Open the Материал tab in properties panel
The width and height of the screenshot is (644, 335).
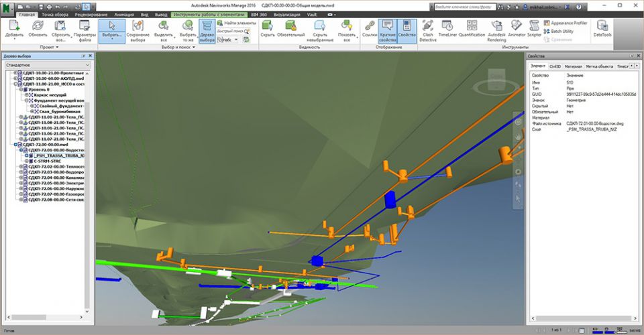pos(573,66)
